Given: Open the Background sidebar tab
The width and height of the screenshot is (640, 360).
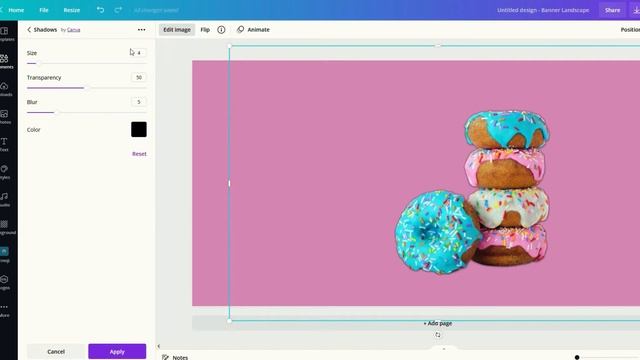Looking at the screenshot, I should pyautogui.click(x=5, y=227).
